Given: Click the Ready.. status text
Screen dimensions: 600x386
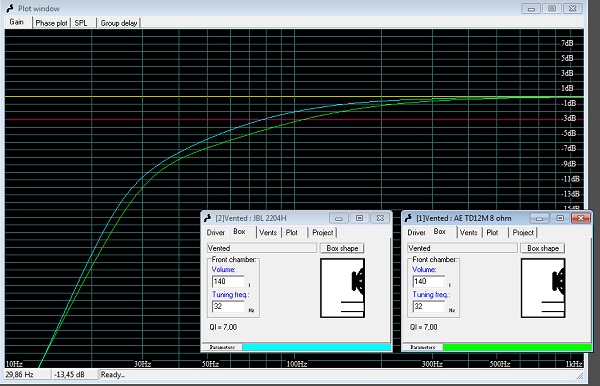Looking at the screenshot, I should tap(112, 375).
